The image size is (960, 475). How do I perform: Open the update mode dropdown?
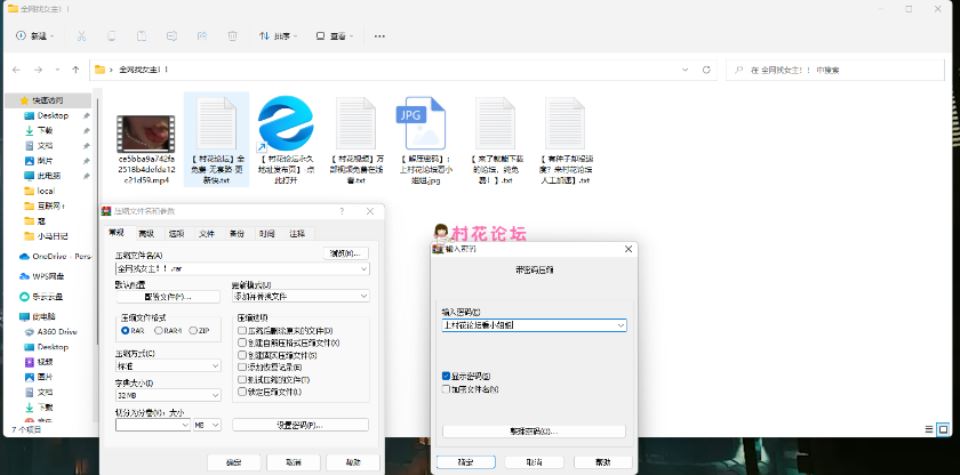click(x=364, y=296)
